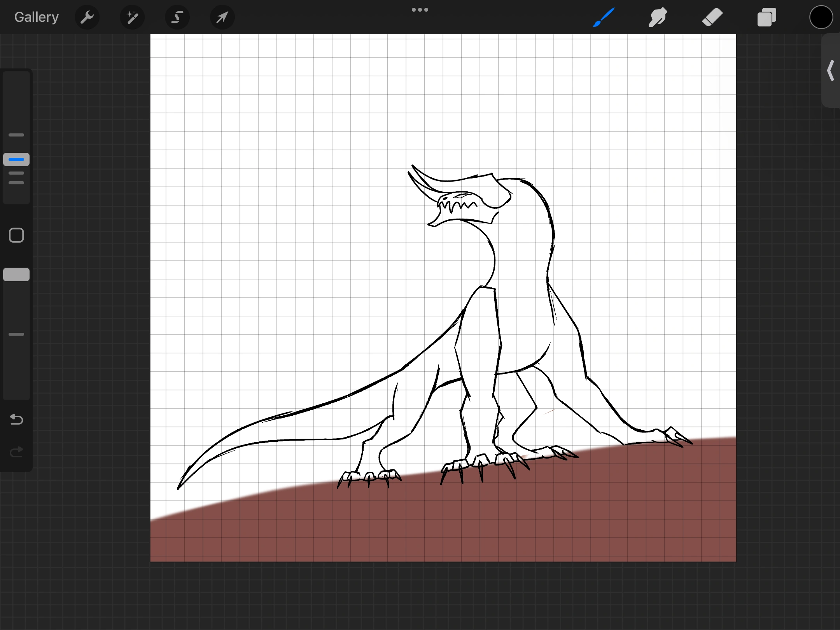This screenshot has width=840, height=630.
Task: Activate the Transform arrow tool
Action: [222, 17]
